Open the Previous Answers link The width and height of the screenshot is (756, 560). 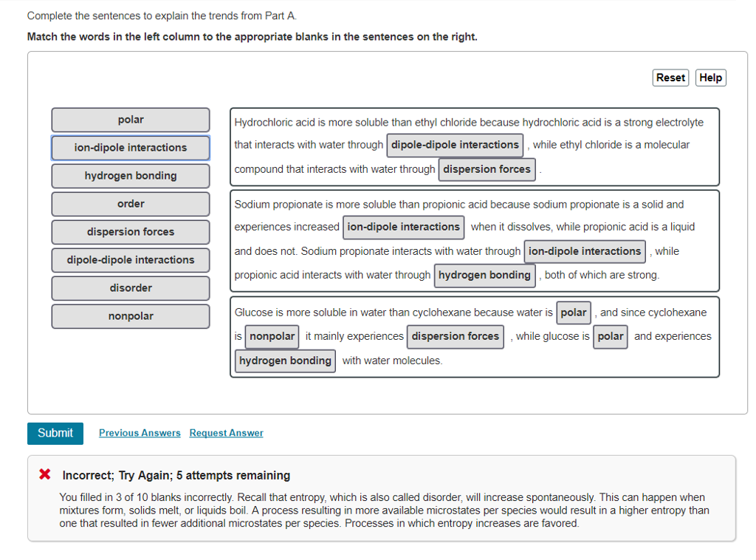[139, 433]
